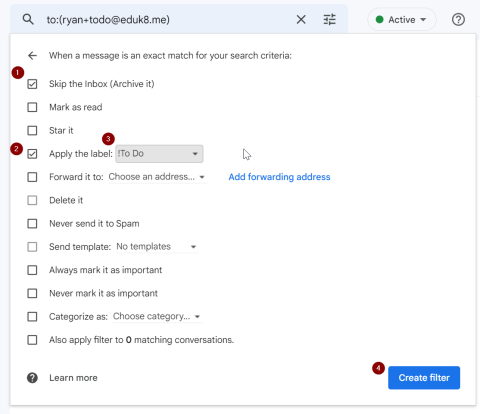
Task: Check Also apply filter to matching conversations
Action: click(x=32, y=340)
